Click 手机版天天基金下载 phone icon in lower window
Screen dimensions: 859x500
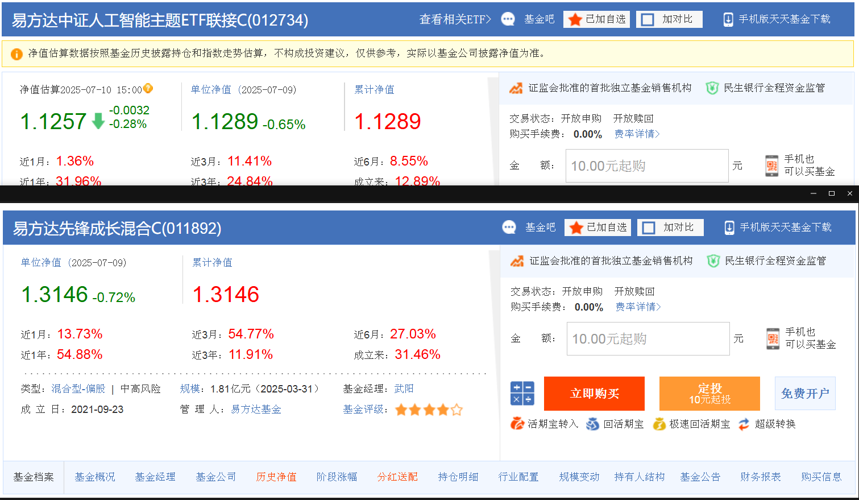coord(729,228)
